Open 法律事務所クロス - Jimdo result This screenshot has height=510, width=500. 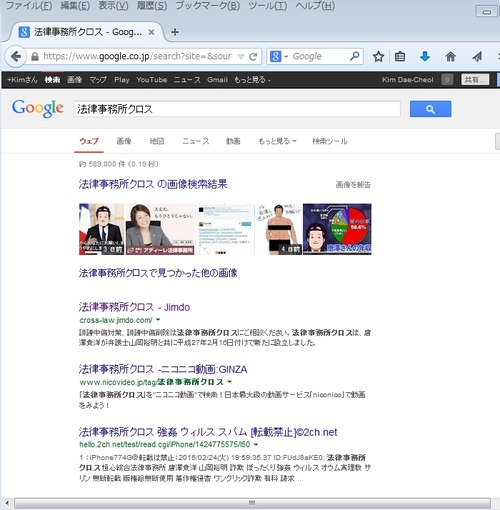click(x=134, y=307)
